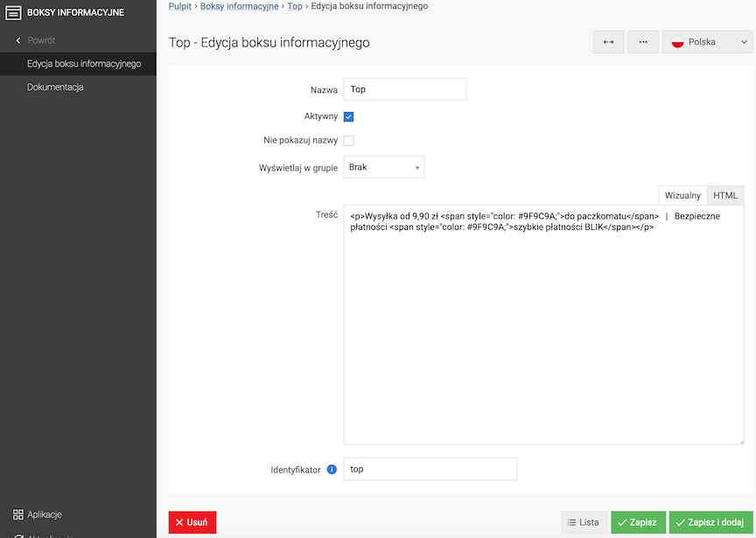Image resolution: width=756 pixels, height=538 pixels.
Task: Click the 'Nie pokazuj nazwy' label
Action: coord(300,140)
